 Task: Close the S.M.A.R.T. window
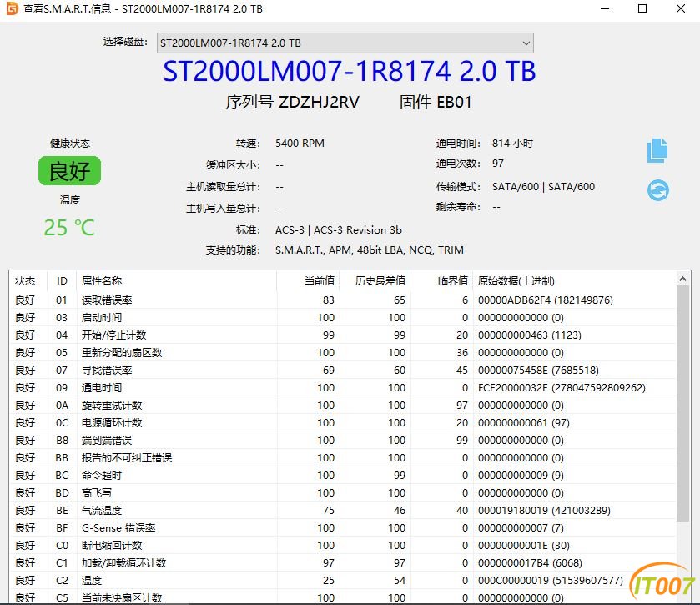click(x=680, y=8)
